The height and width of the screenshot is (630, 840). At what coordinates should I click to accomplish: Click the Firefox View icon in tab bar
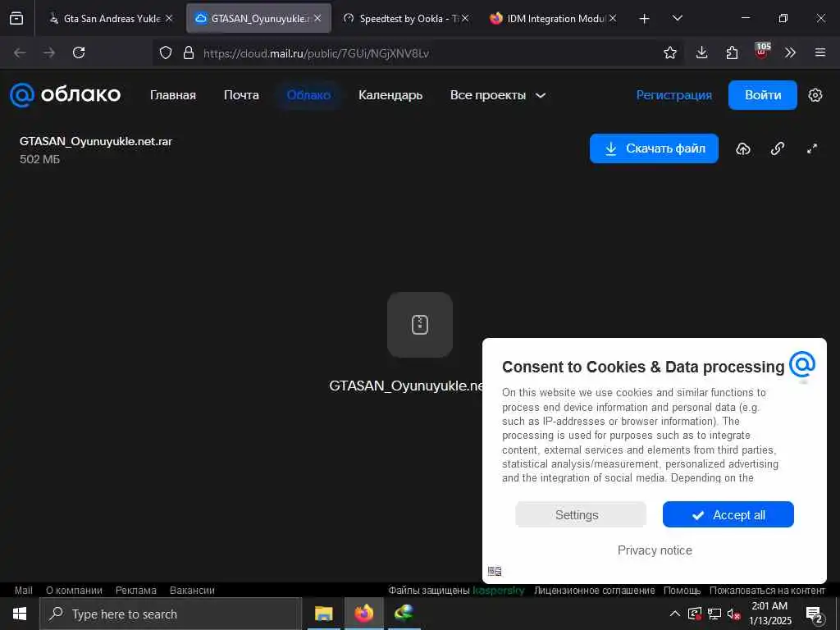pos(16,18)
